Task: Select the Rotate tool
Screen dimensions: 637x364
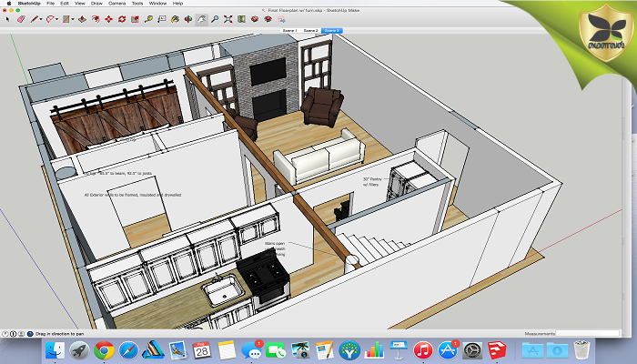Action: 122,18
